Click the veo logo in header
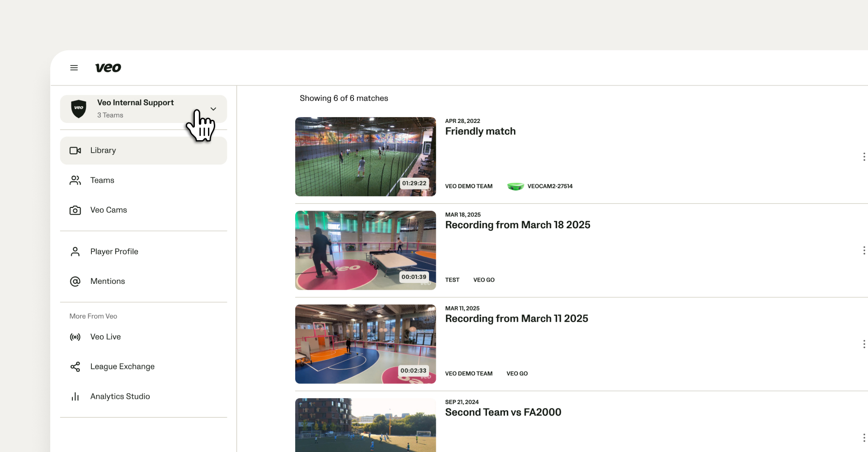Image resolution: width=868 pixels, height=452 pixels. click(108, 68)
